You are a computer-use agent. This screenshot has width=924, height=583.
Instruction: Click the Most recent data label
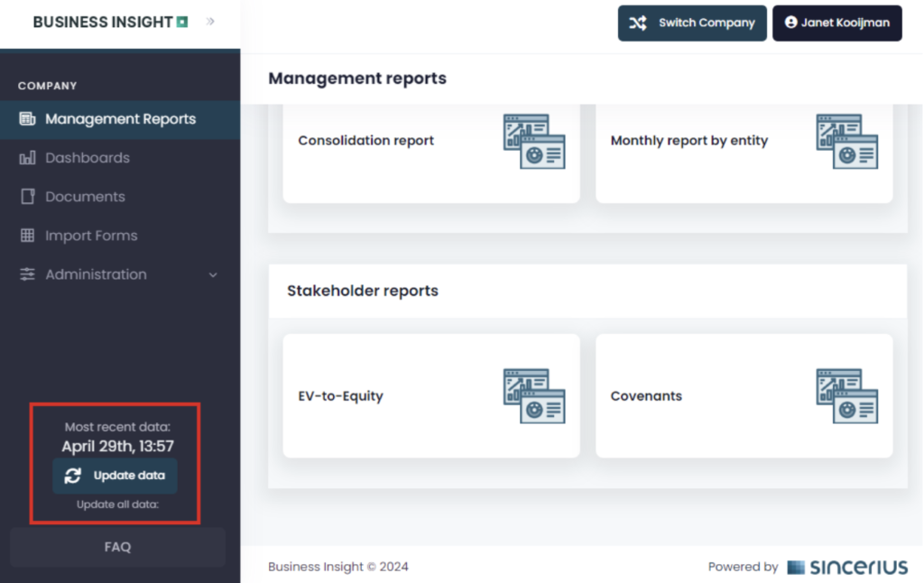(117, 427)
